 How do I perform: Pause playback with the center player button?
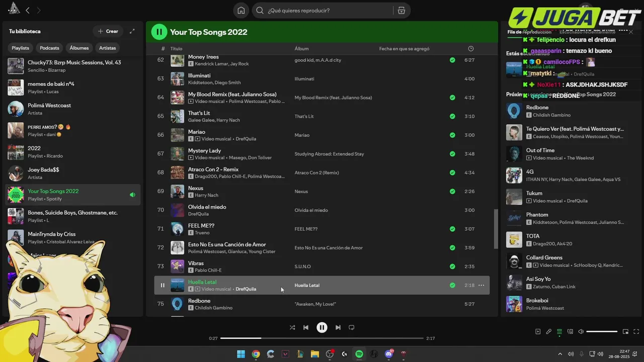click(322, 327)
